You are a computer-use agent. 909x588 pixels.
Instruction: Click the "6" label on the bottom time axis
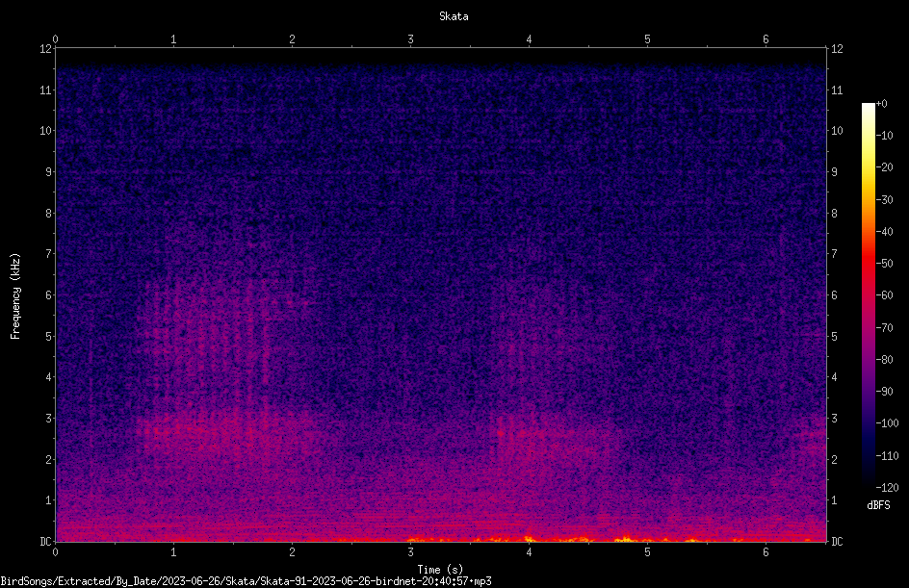pyautogui.click(x=766, y=552)
